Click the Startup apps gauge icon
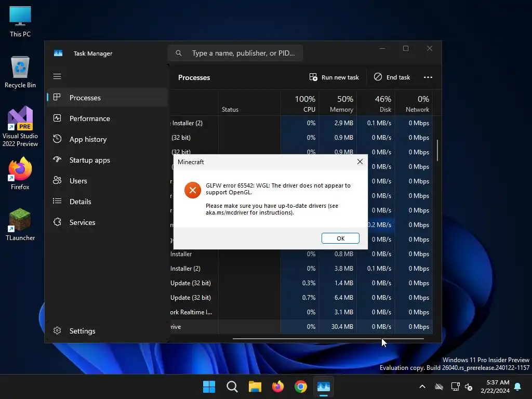The width and height of the screenshot is (532, 399). (57, 159)
